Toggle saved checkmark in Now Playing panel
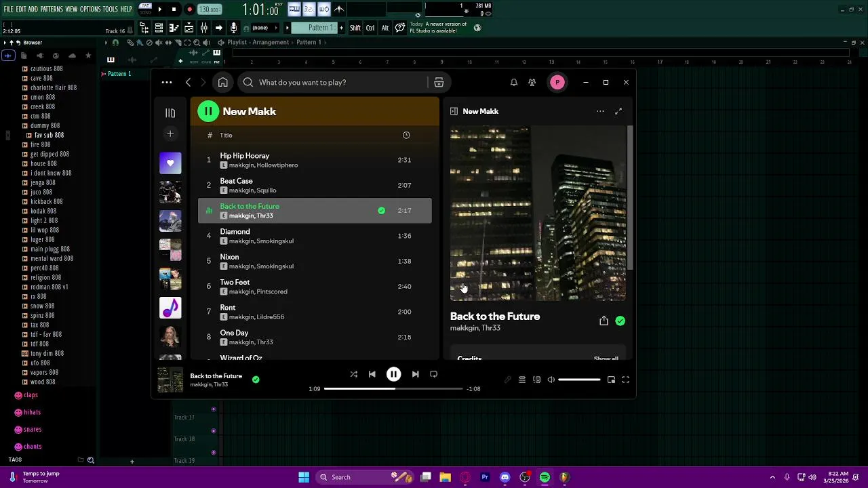868x488 pixels. 620,321
